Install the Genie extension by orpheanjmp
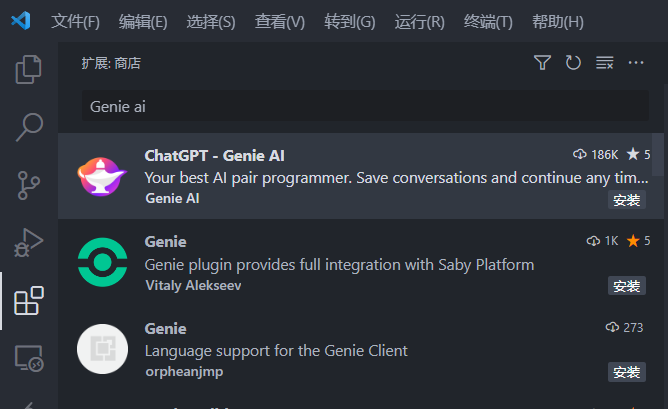 (x=627, y=372)
